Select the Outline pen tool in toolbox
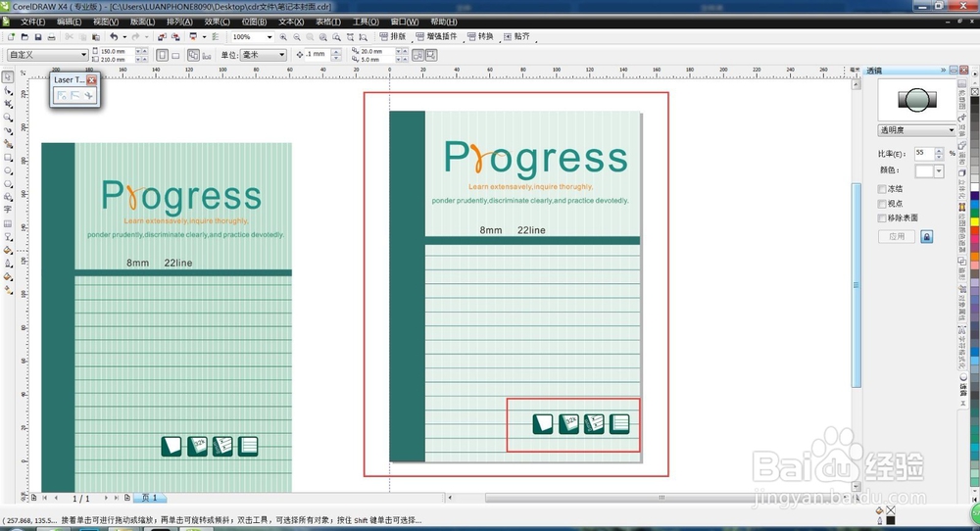The width and height of the screenshot is (980, 531). click(x=8, y=263)
